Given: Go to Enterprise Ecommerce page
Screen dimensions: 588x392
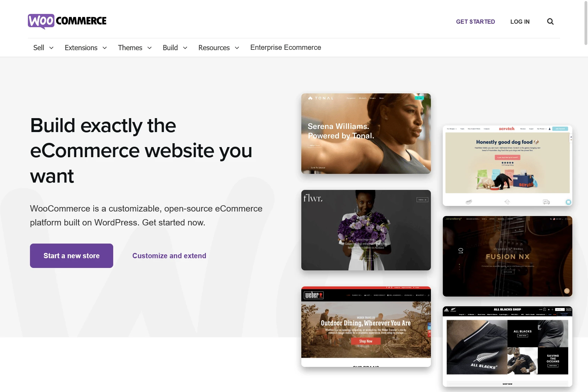Looking at the screenshot, I should (x=286, y=47).
